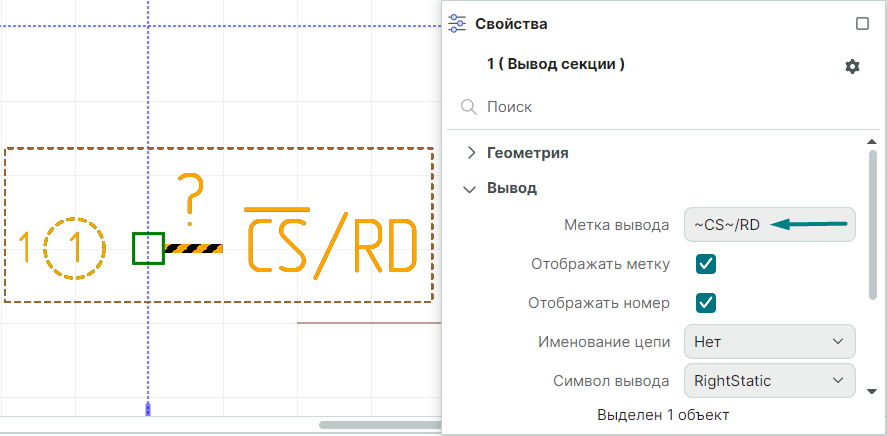
Task: Expand the "Геометрия" section
Action: [x=472, y=153]
